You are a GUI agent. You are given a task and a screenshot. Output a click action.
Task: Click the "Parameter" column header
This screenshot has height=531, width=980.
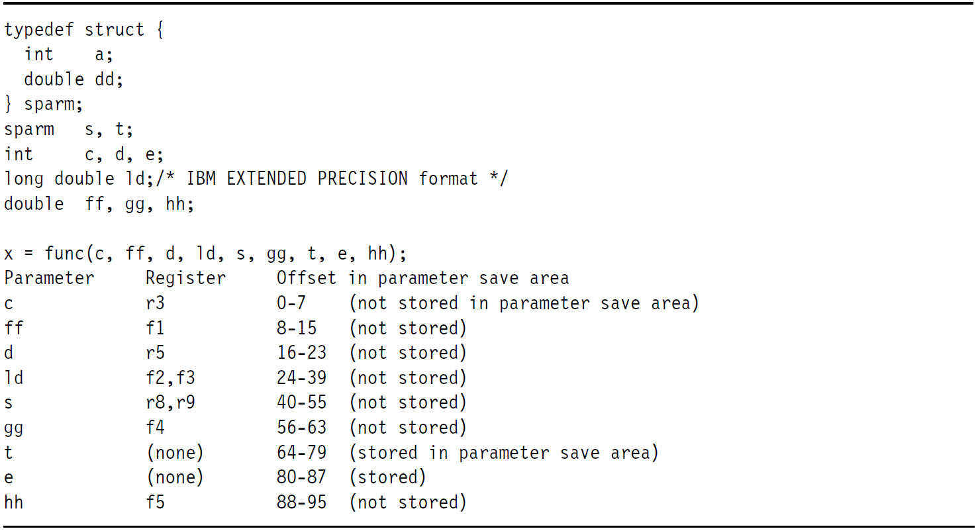click(49, 278)
